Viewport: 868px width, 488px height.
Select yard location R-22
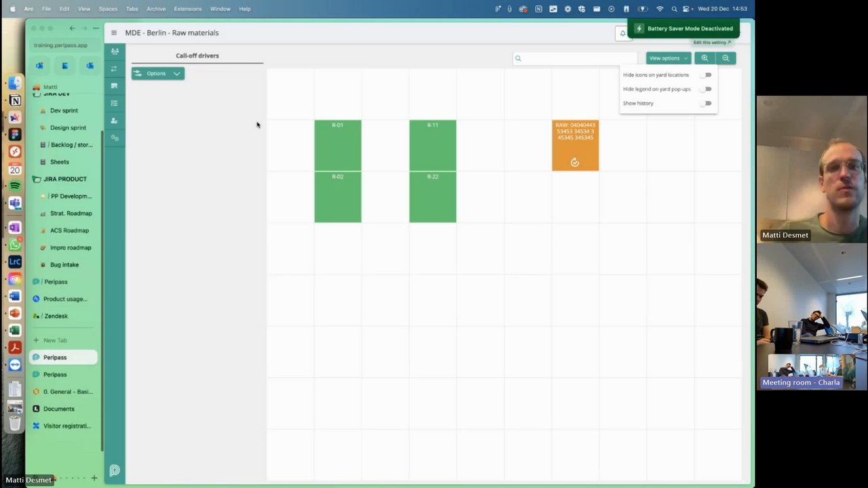pyautogui.click(x=433, y=197)
